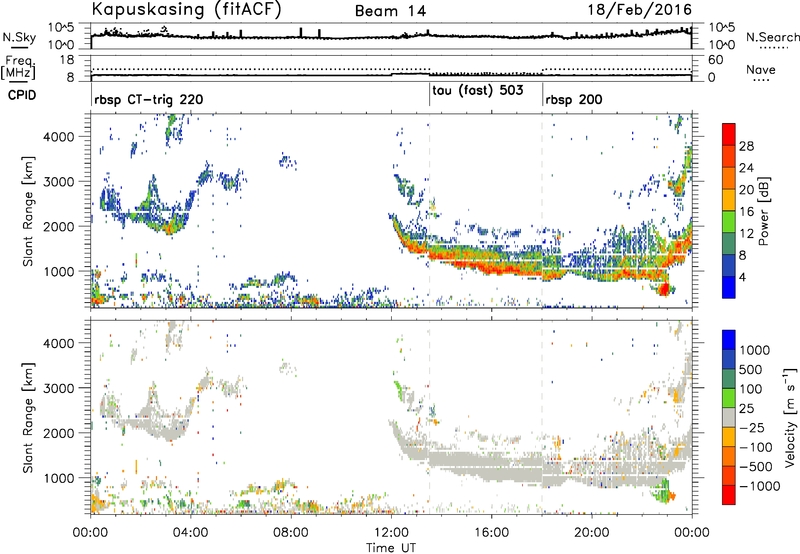Click the 28 label on Power colorbar
Screen dimensions: 800x554
click(746, 146)
